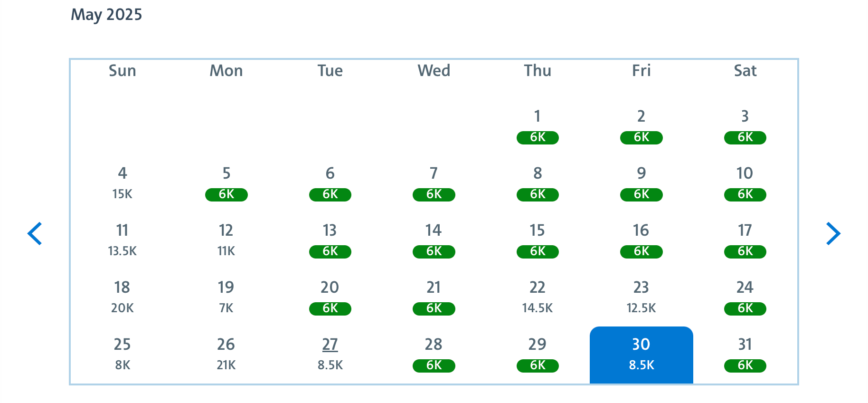Image resolution: width=868 pixels, height=403 pixels.
Task: Click the 6K badge on May 29
Action: [537, 365]
